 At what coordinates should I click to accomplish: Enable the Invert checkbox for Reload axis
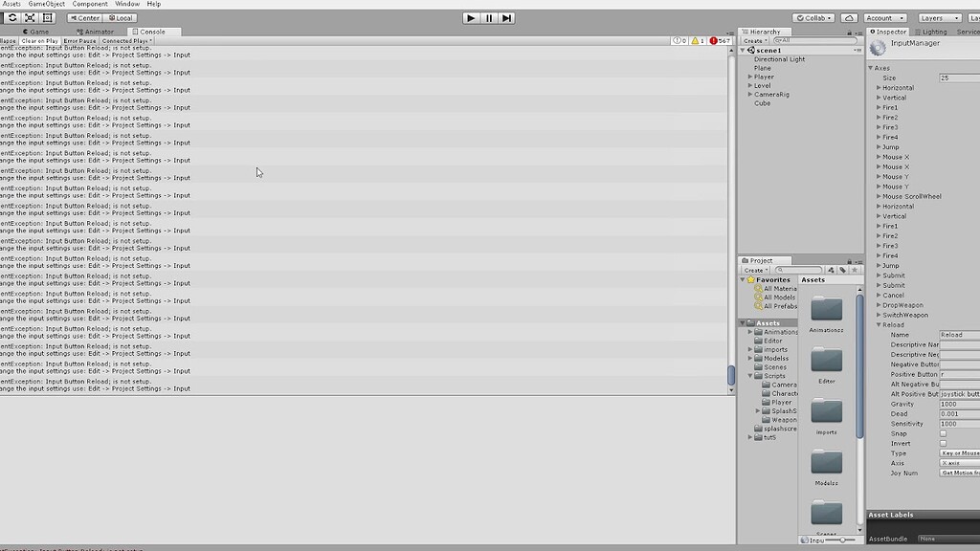tap(943, 443)
